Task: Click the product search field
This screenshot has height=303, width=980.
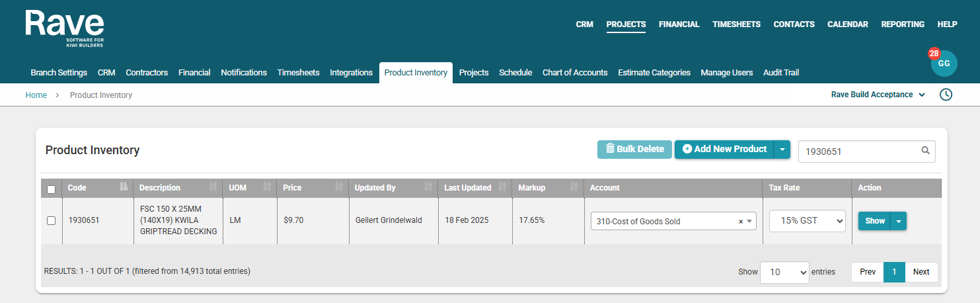Action: pos(858,151)
